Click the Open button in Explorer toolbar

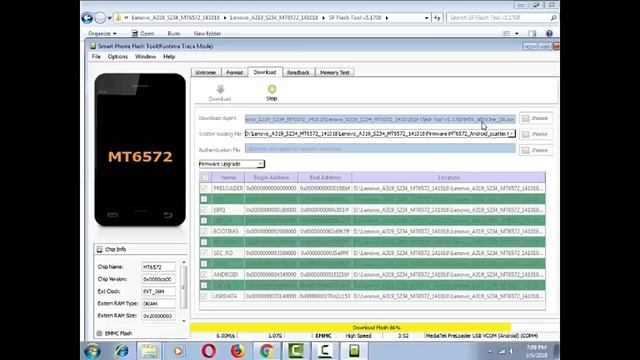143,33
